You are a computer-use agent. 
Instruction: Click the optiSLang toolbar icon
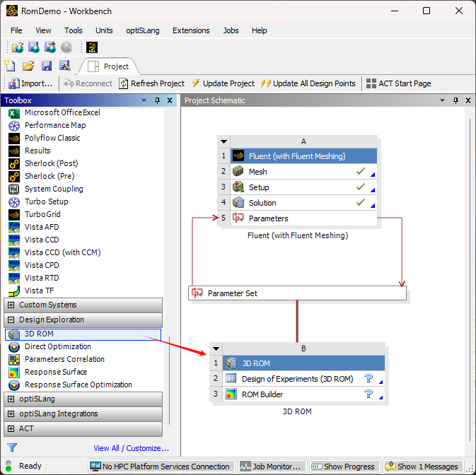pyautogui.click(x=92, y=47)
